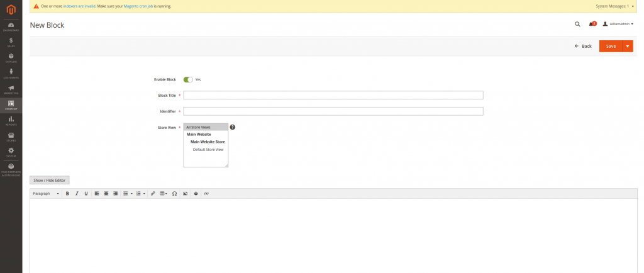Open the search magnifier icon
This screenshot has width=644, height=273.
pos(577,25)
